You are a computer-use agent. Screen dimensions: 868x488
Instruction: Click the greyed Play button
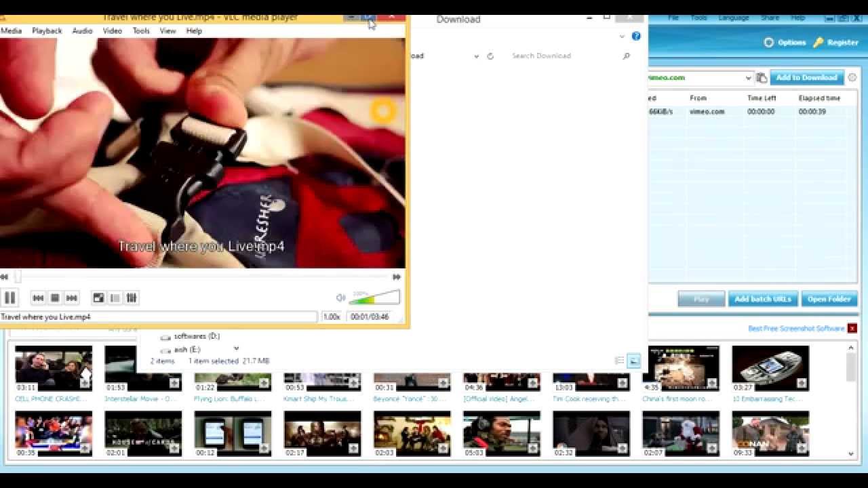(x=701, y=299)
